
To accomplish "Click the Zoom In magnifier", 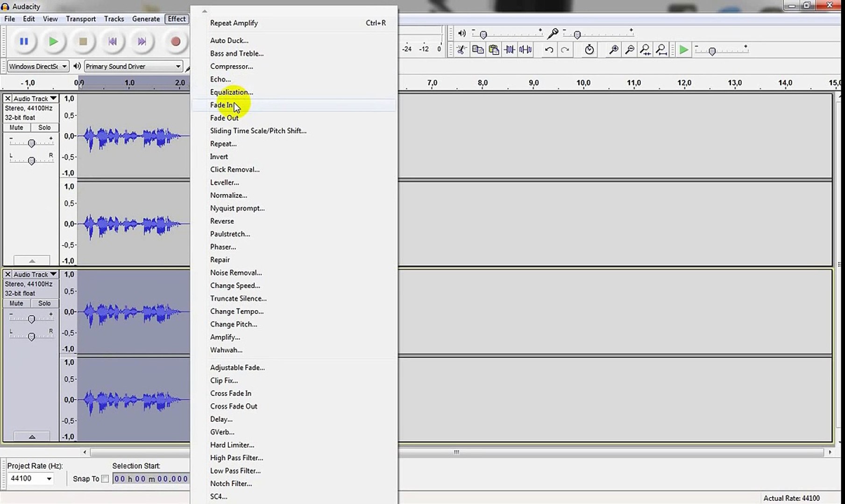I will 614,49.
